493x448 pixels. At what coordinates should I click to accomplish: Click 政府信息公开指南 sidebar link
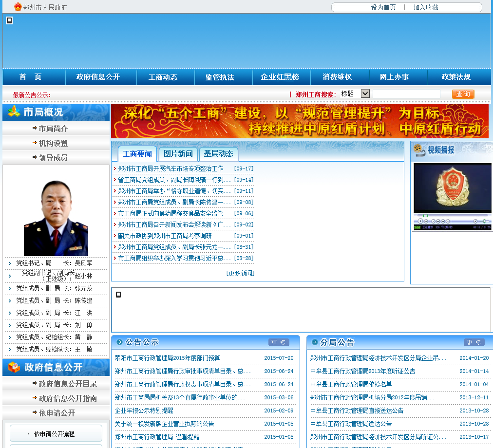pyautogui.click(x=68, y=398)
